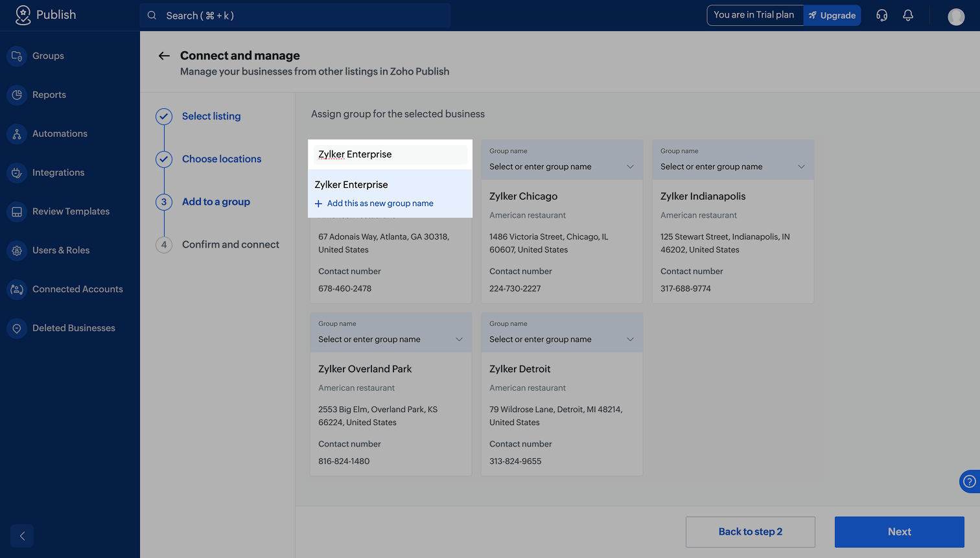This screenshot has height=558, width=980.
Task: Click Add this as new group name
Action: (380, 203)
